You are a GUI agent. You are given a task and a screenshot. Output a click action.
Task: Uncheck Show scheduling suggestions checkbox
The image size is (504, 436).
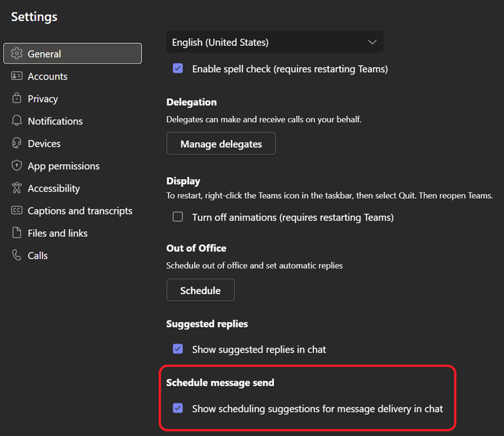pyautogui.click(x=178, y=408)
